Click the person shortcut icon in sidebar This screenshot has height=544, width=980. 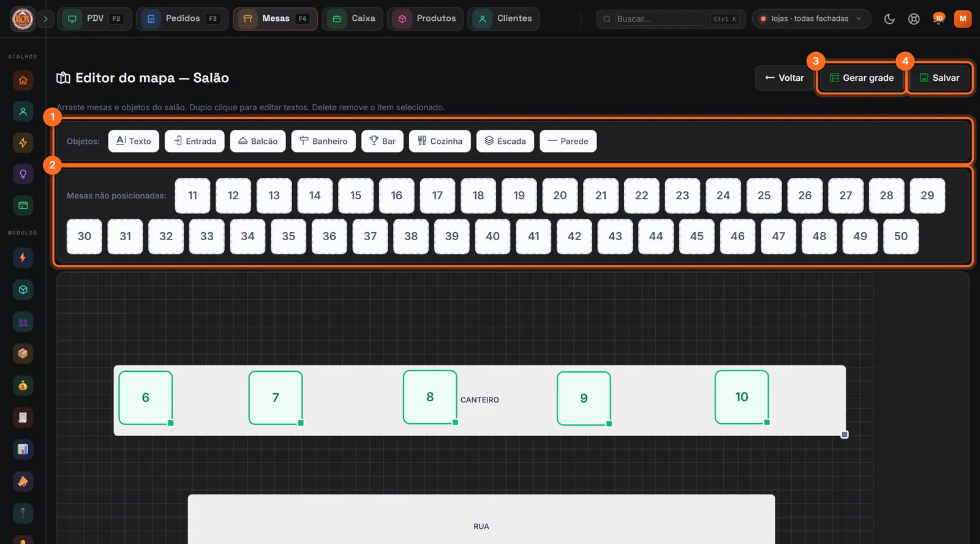tap(23, 111)
